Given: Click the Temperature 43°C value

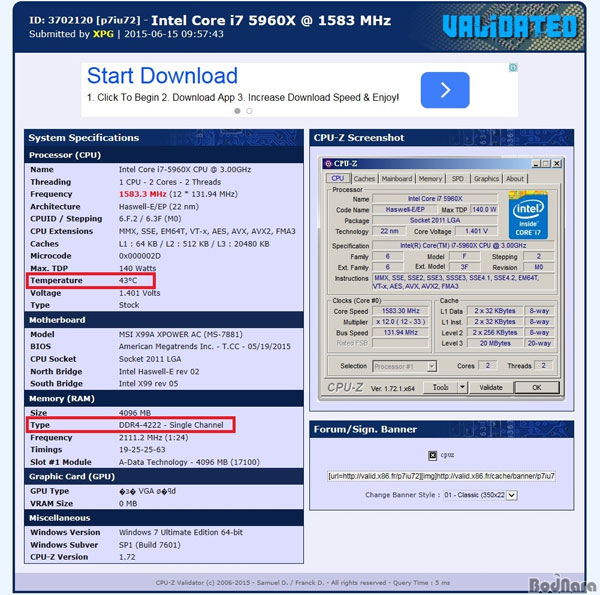Looking at the screenshot, I should [128, 280].
